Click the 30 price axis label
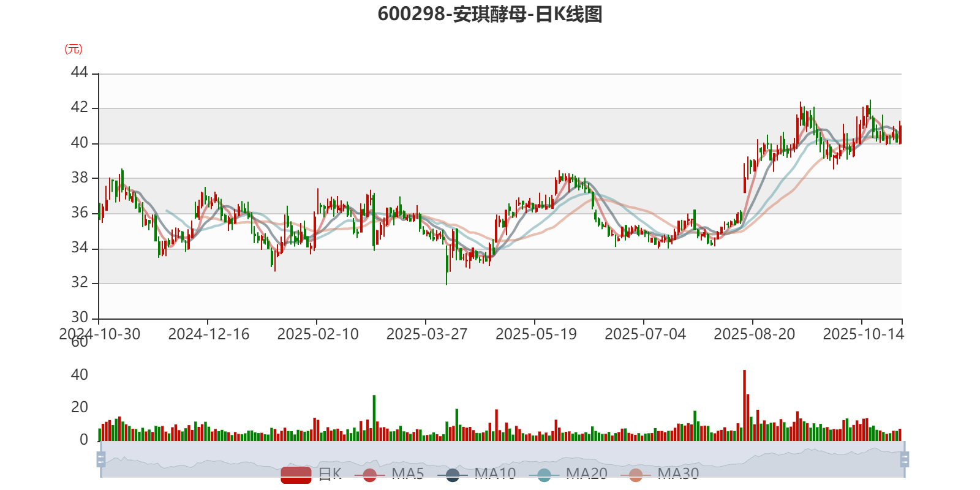 tap(80, 317)
